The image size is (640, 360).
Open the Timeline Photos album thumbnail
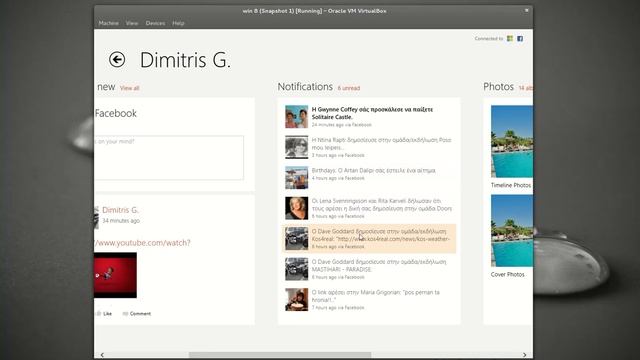point(512,141)
